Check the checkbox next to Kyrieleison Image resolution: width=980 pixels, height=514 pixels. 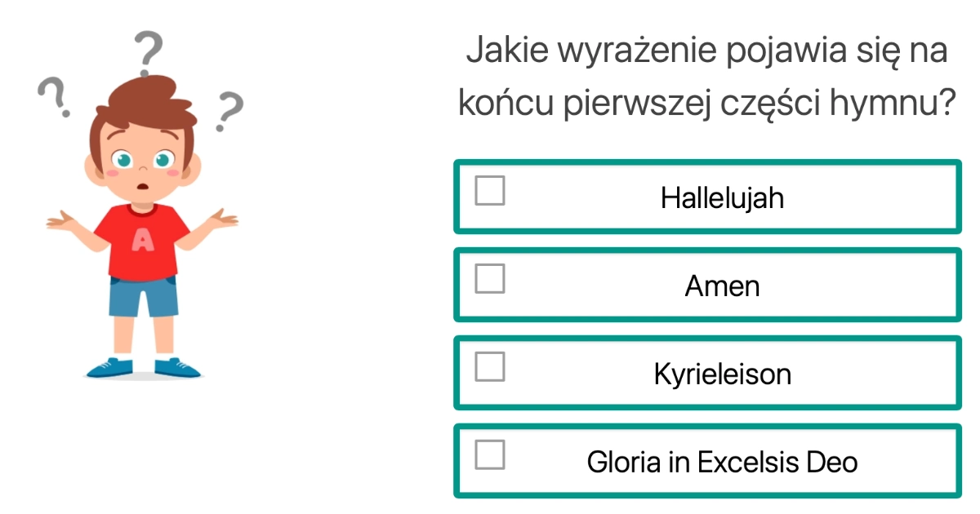489,369
